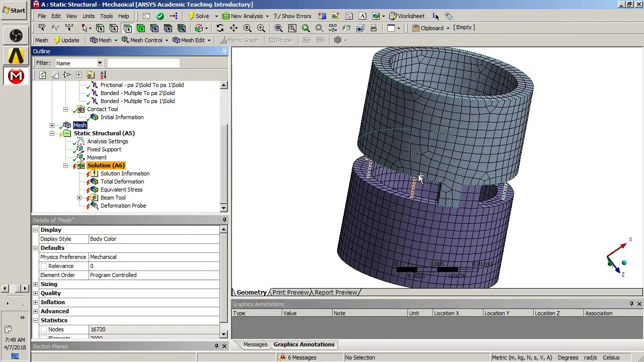Click the Solve lightning button
This screenshot has height=362, width=644.
point(198,16)
